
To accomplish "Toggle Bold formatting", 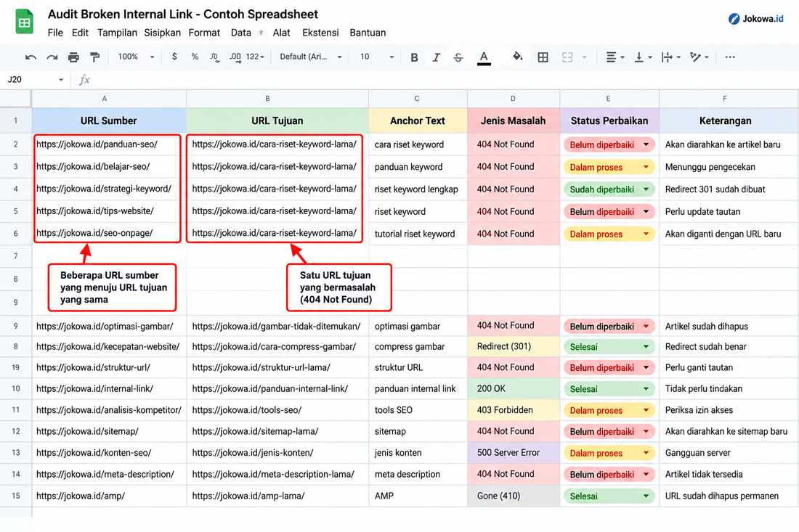I will pos(414,57).
